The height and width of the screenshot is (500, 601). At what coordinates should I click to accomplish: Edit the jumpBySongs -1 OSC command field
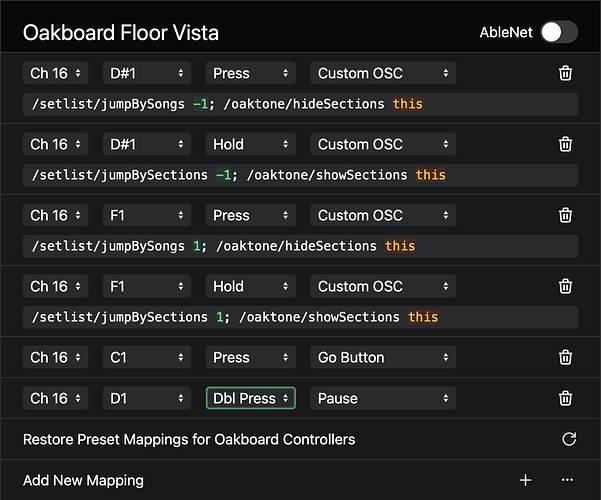point(300,104)
